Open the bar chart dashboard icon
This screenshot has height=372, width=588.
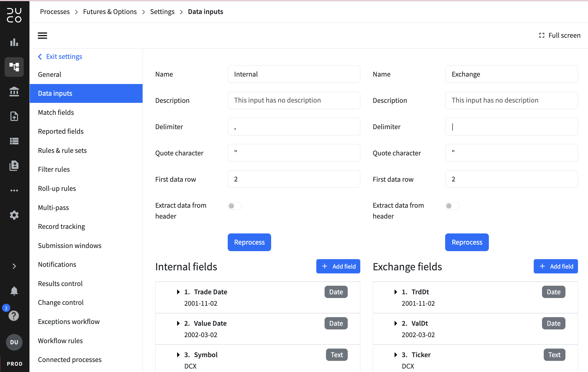point(14,42)
